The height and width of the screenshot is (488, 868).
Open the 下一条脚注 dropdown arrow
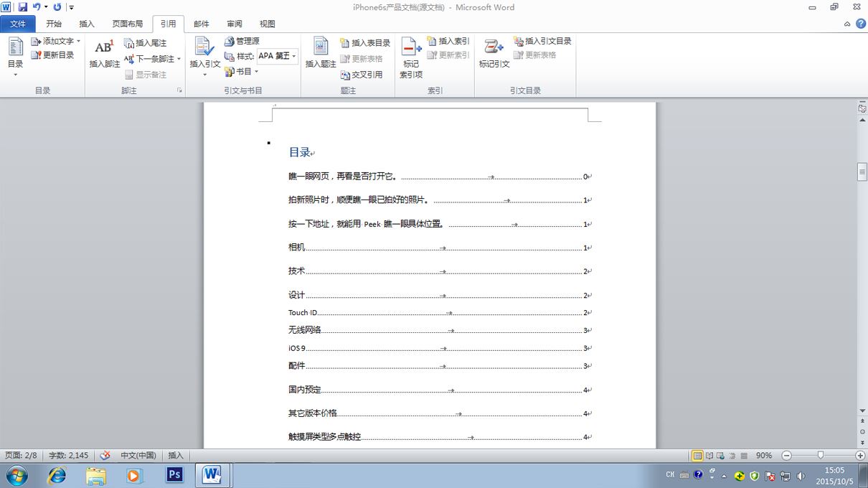[x=179, y=59]
